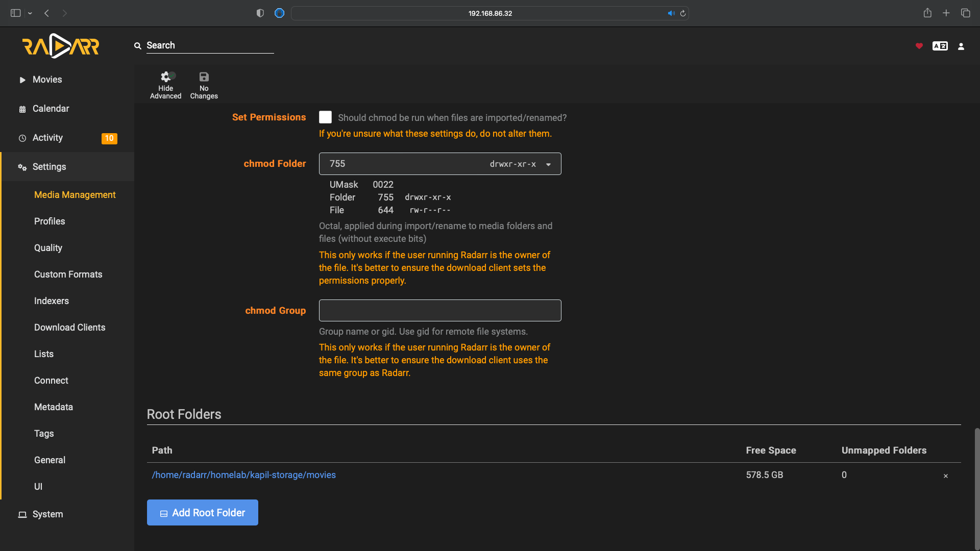Open the sidebar options chevron
Viewport: 980px width, 551px height.
click(30, 13)
